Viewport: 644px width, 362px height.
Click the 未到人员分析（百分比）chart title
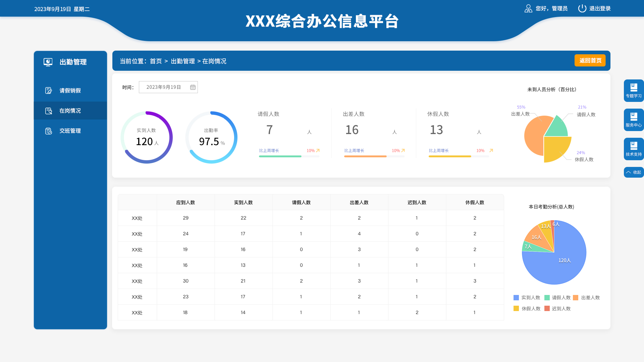[x=552, y=89]
